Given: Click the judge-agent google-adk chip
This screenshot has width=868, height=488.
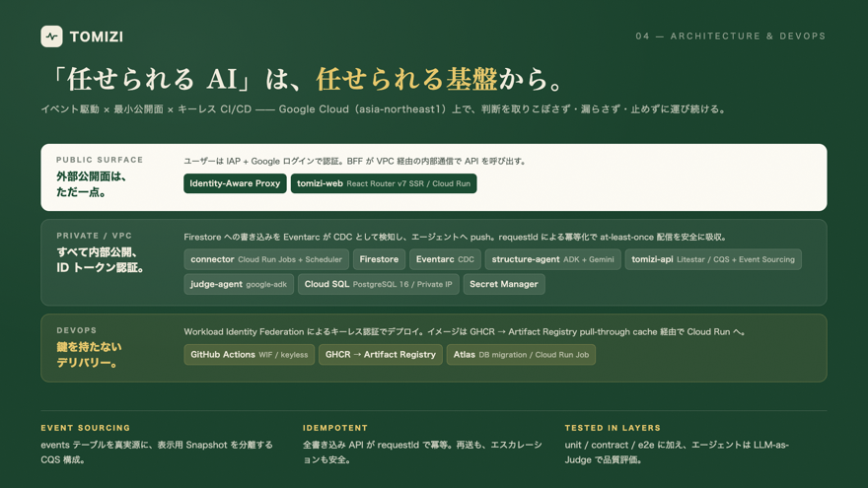Looking at the screenshot, I should coord(239,284).
